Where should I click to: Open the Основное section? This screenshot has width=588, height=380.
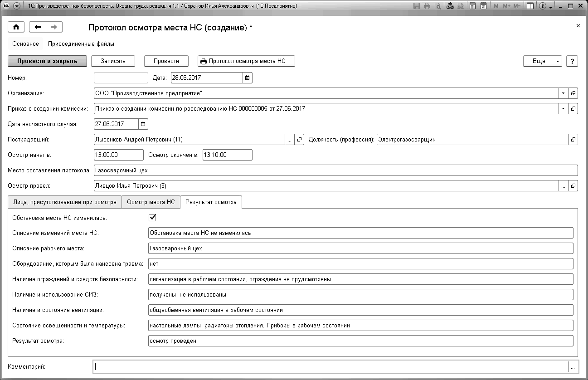pos(26,44)
